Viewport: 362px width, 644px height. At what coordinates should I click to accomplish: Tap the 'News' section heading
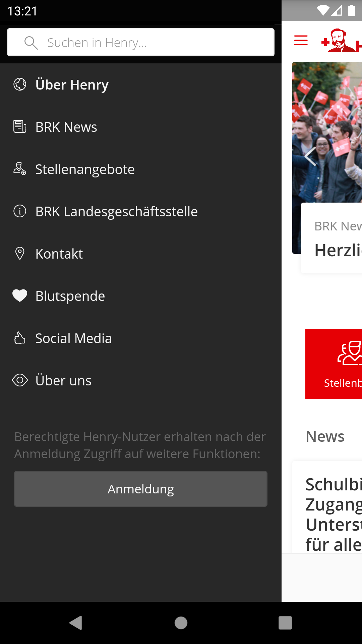click(325, 436)
